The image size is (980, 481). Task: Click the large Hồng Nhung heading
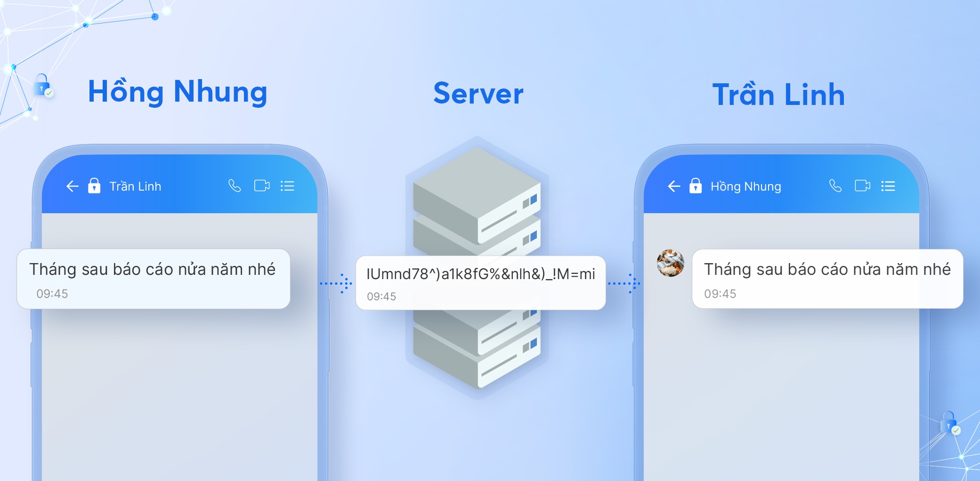click(178, 92)
